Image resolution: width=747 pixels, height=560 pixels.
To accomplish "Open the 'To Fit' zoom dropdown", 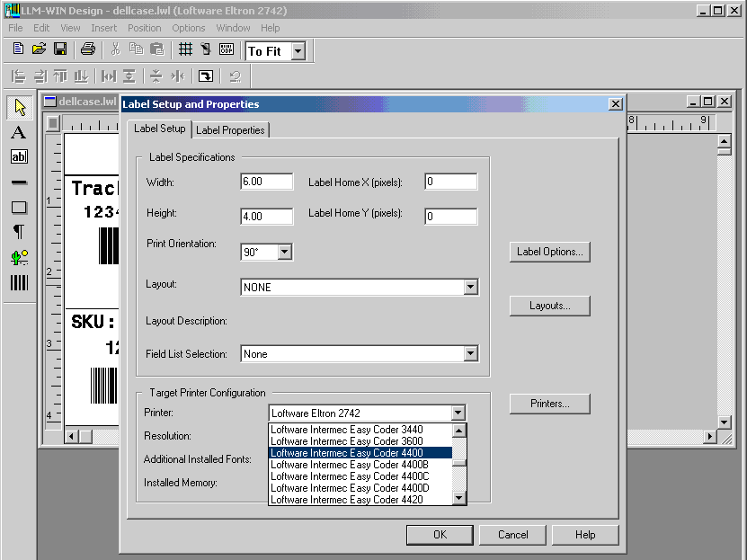I will (298, 52).
